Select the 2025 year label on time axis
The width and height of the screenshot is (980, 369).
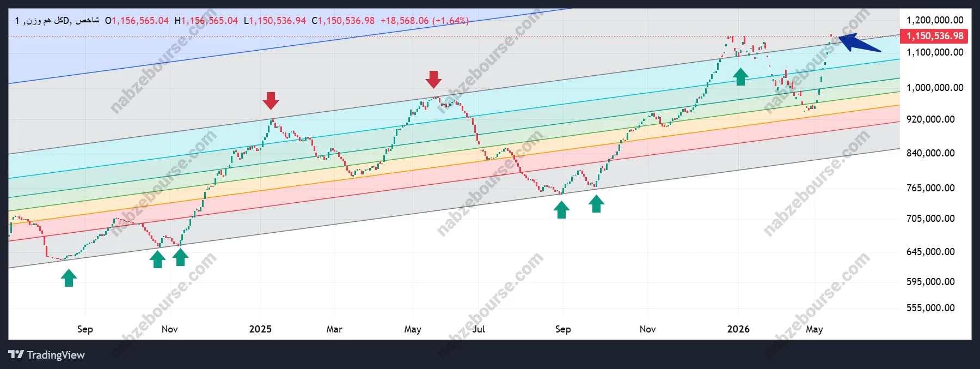[260, 329]
